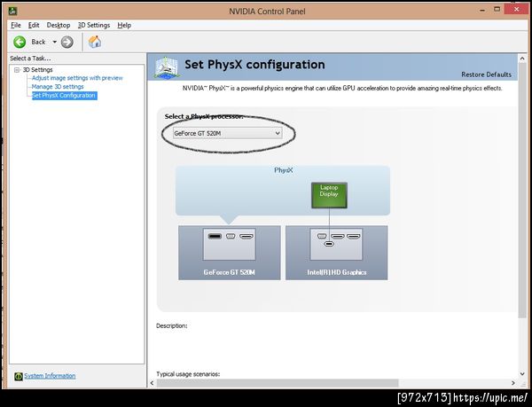Screen dimensions: 532x407
Task: Close the NVIDIA Control Panel window
Action: click(516, 10)
